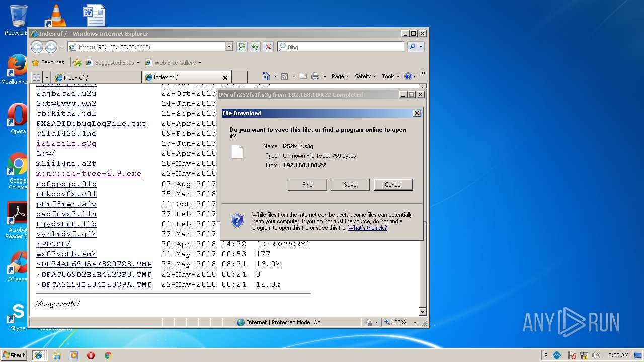The width and height of the screenshot is (644, 362).
Task: Go to the Home page icon
Action: pos(266,76)
